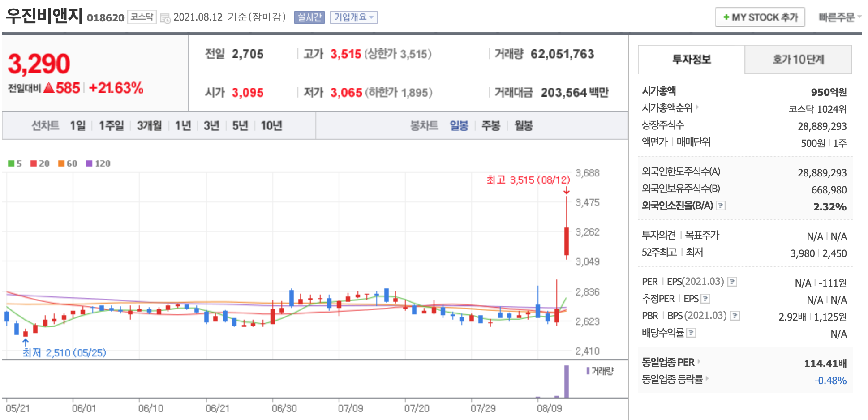This screenshot has height=420, width=868.
Task: Click the orange 60-day moving average swatch
Action: tap(61, 163)
